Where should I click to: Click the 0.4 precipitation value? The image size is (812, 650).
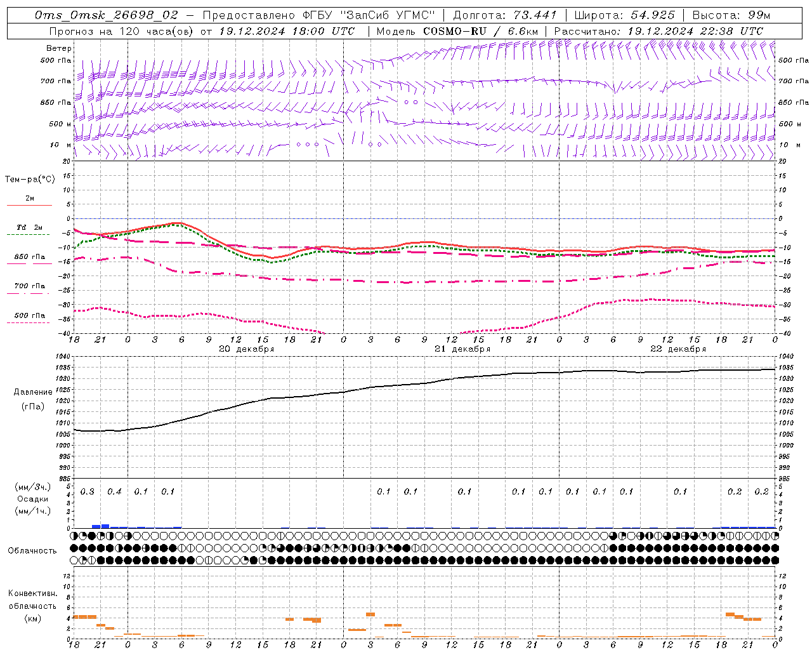pyautogui.click(x=114, y=492)
